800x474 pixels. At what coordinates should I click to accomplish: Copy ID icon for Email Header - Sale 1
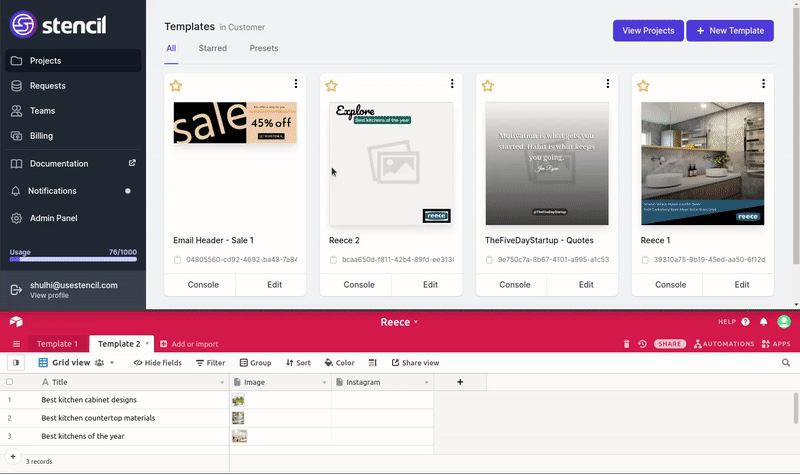(x=178, y=260)
